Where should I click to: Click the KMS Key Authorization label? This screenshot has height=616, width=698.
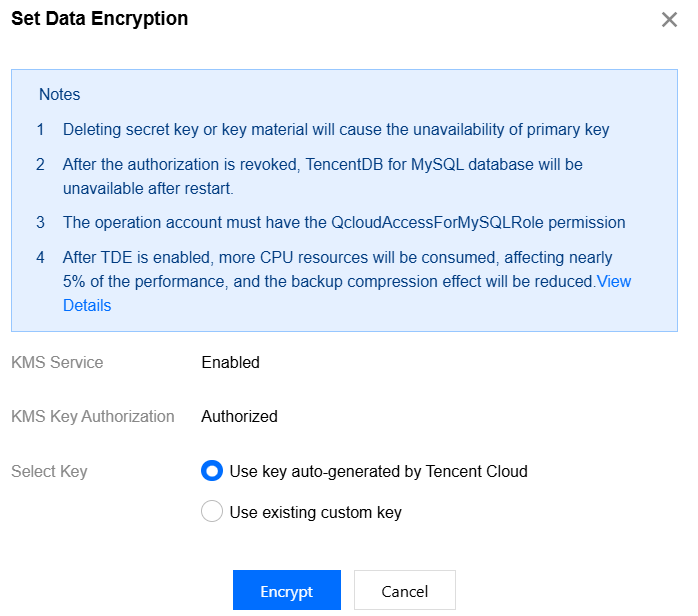click(93, 416)
